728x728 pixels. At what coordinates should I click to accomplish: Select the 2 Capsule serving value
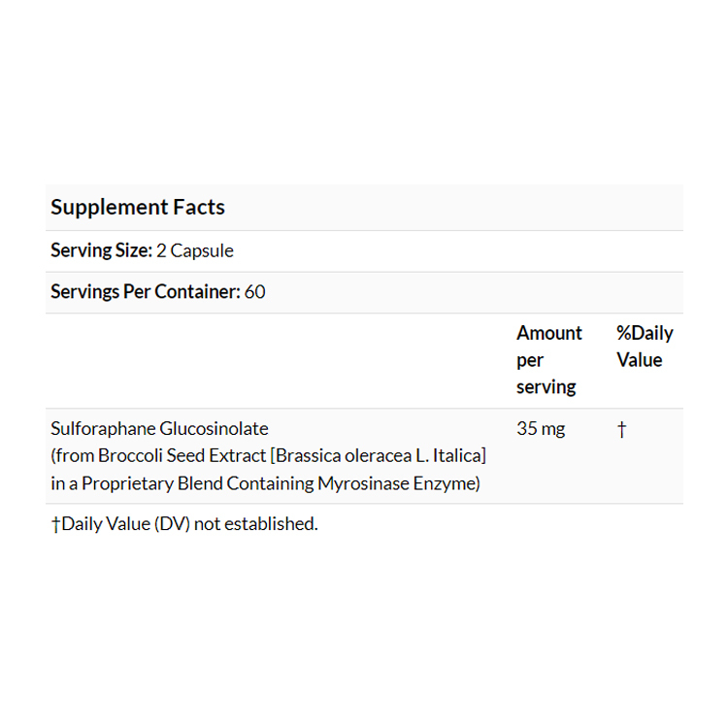point(195,250)
